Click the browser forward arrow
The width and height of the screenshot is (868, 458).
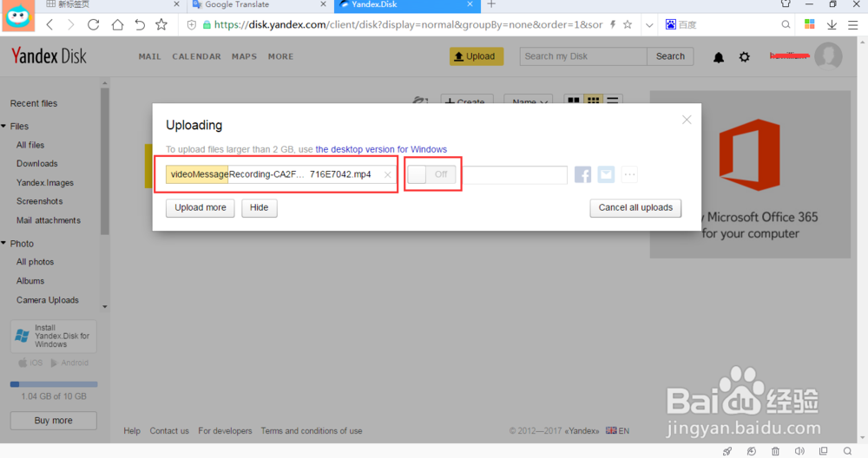coord(70,25)
